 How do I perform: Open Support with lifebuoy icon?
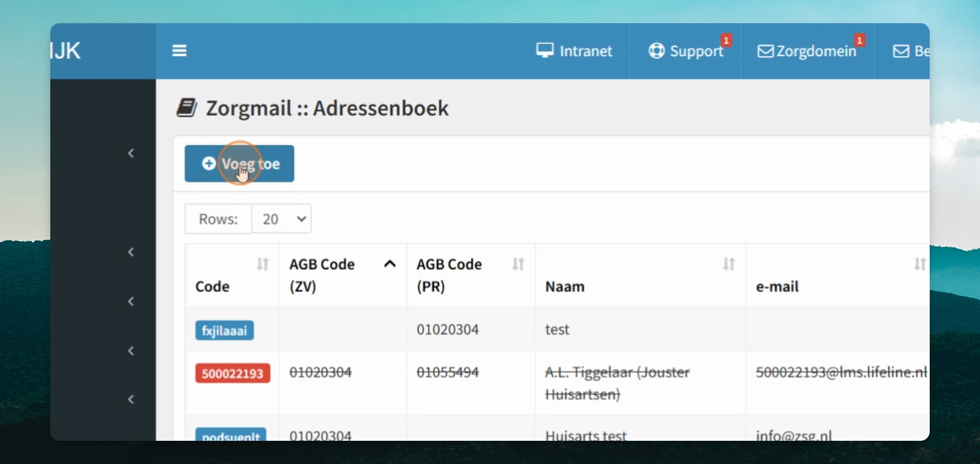pyautogui.click(x=686, y=51)
